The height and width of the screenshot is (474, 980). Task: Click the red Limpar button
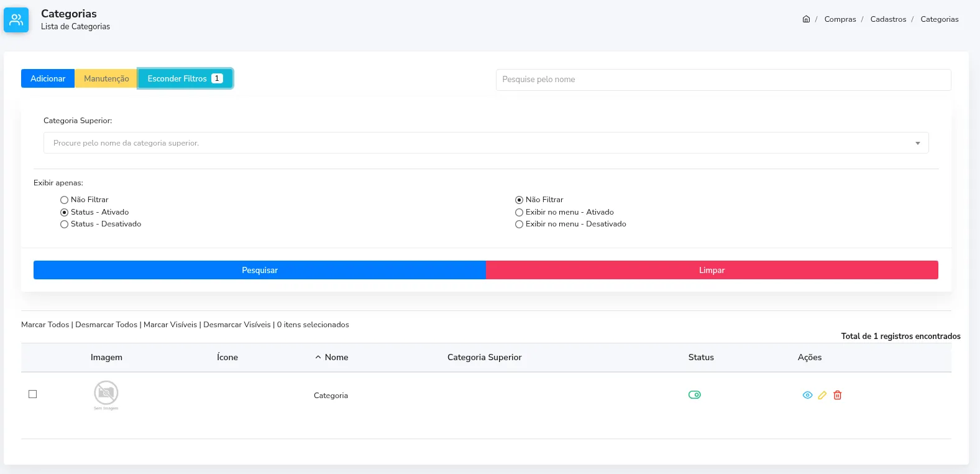coord(712,270)
